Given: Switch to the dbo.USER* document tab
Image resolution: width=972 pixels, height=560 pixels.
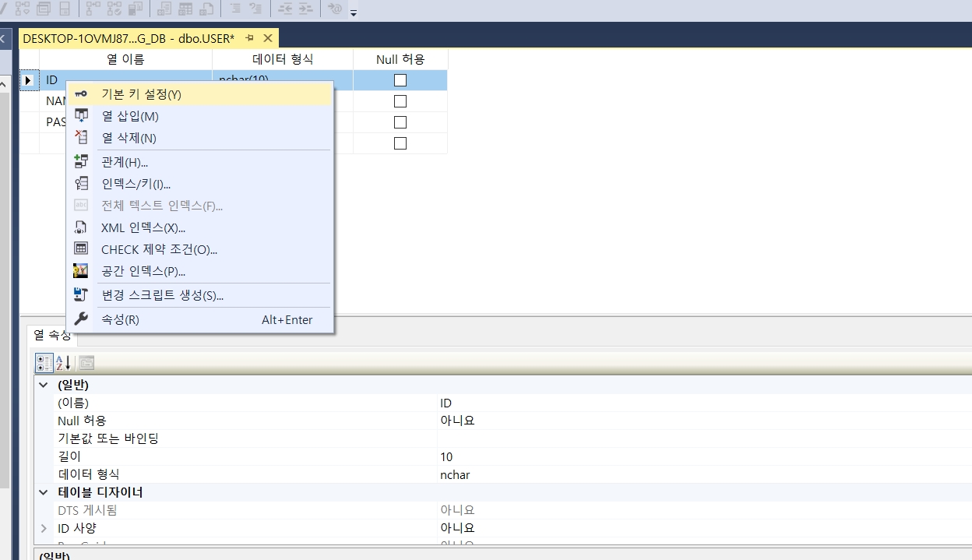Looking at the screenshot, I should [x=129, y=38].
